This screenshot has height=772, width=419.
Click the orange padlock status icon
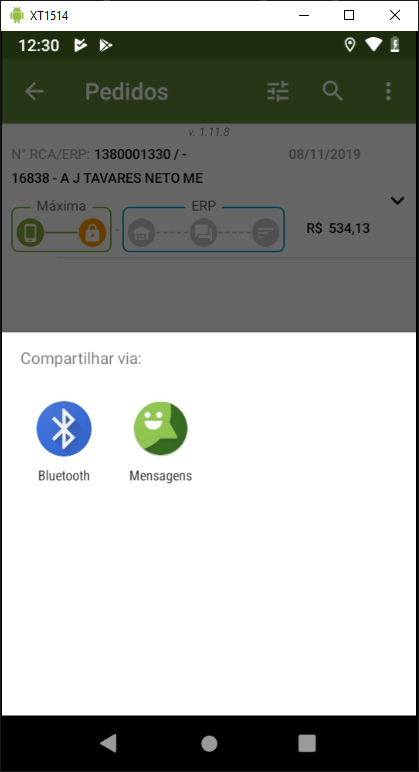93,232
